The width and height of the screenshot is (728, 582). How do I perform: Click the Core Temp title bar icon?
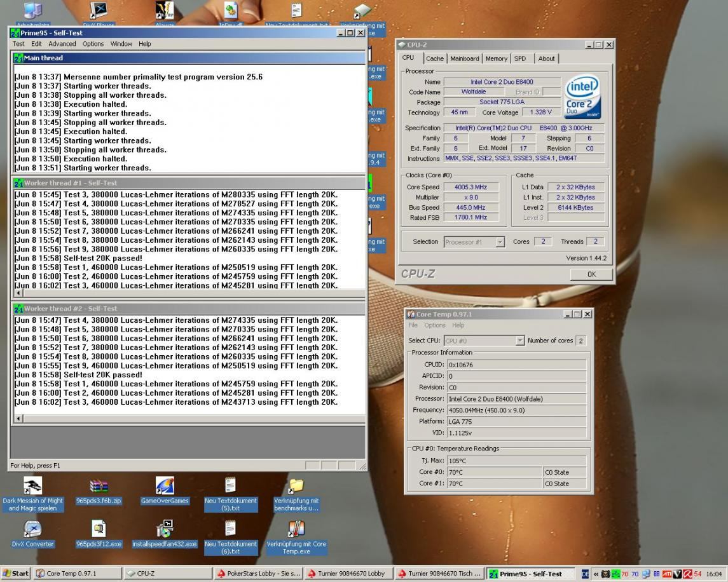coord(411,315)
